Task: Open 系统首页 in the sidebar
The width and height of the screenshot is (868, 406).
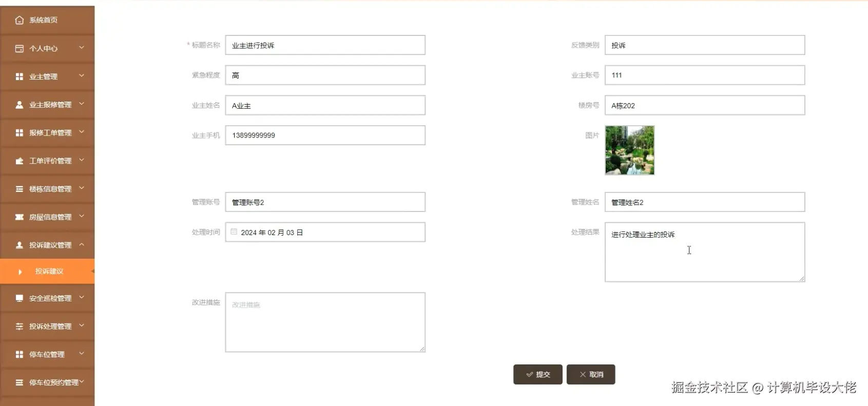Action: click(x=47, y=20)
